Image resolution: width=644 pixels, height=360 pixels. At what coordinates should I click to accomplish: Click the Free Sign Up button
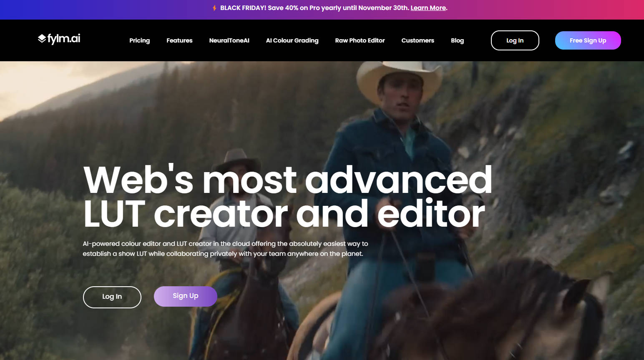coord(588,40)
